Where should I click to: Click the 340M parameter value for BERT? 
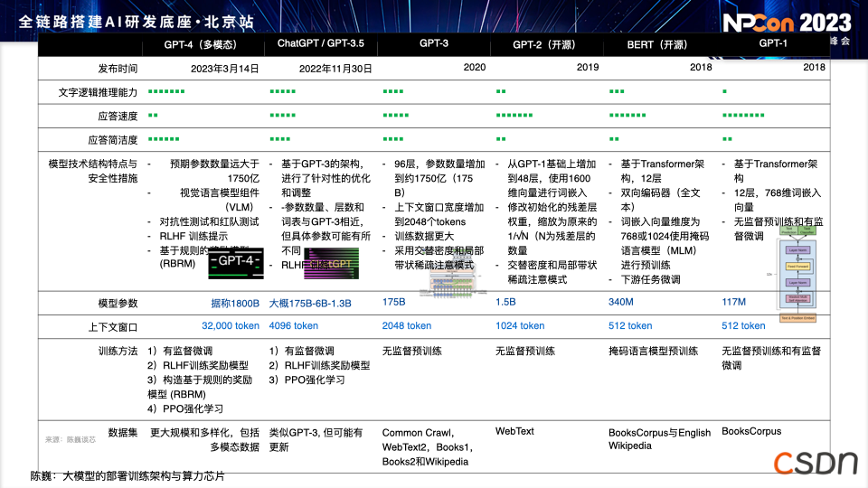point(621,303)
